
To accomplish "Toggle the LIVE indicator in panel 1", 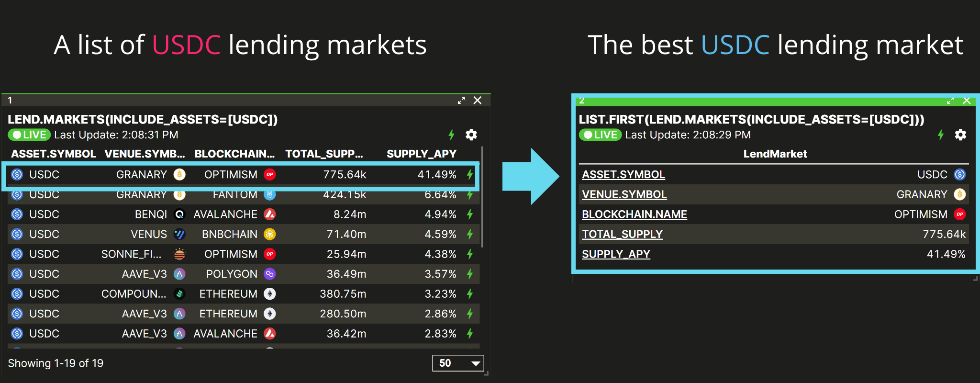I will tap(29, 135).
